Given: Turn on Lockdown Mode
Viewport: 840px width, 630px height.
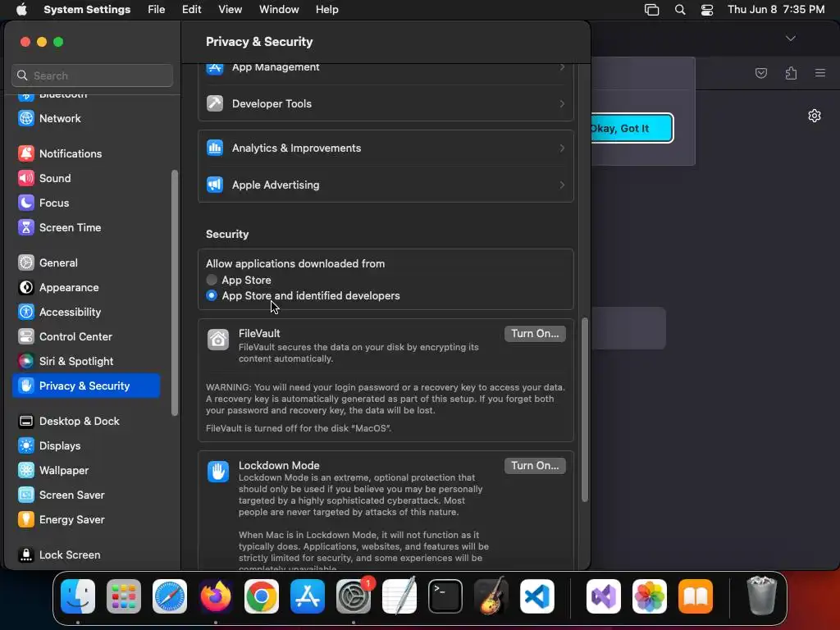Looking at the screenshot, I should pyautogui.click(x=535, y=466).
